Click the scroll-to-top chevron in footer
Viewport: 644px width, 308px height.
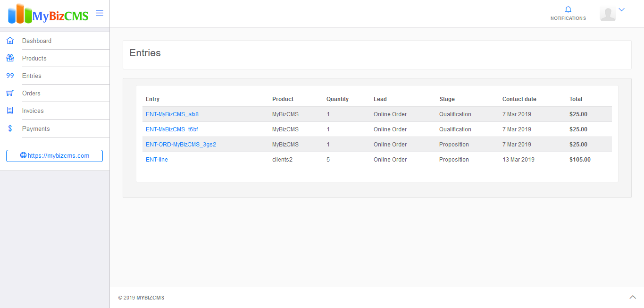[633, 297]
